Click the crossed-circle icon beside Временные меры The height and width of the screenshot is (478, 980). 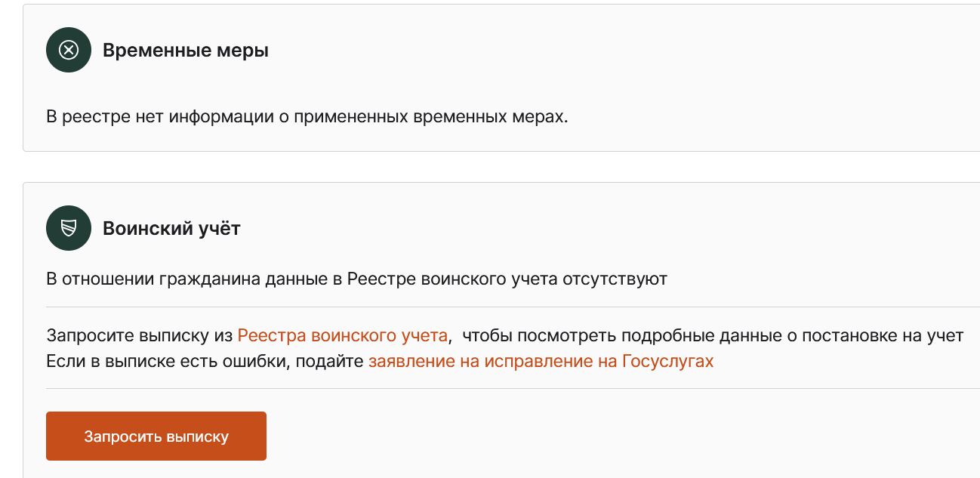click(69, 50)
